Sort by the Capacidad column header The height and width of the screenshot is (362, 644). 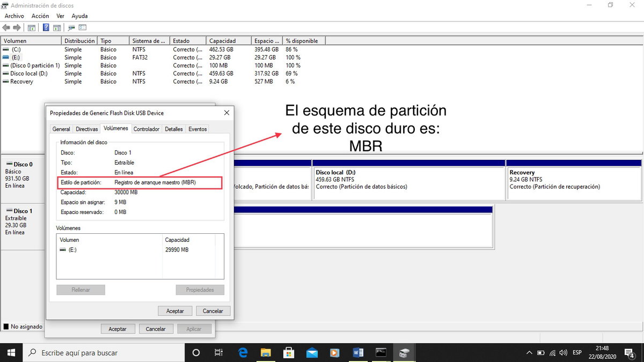tap(229, 41)
